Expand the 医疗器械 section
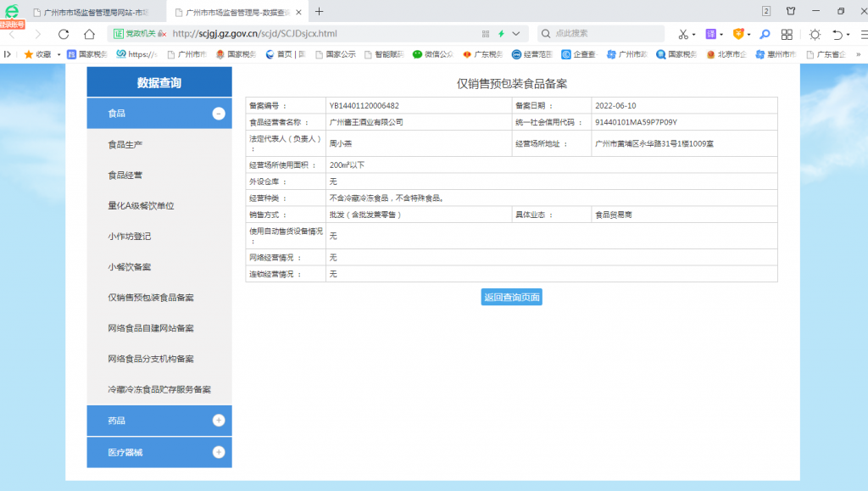 tap(219, 452)
